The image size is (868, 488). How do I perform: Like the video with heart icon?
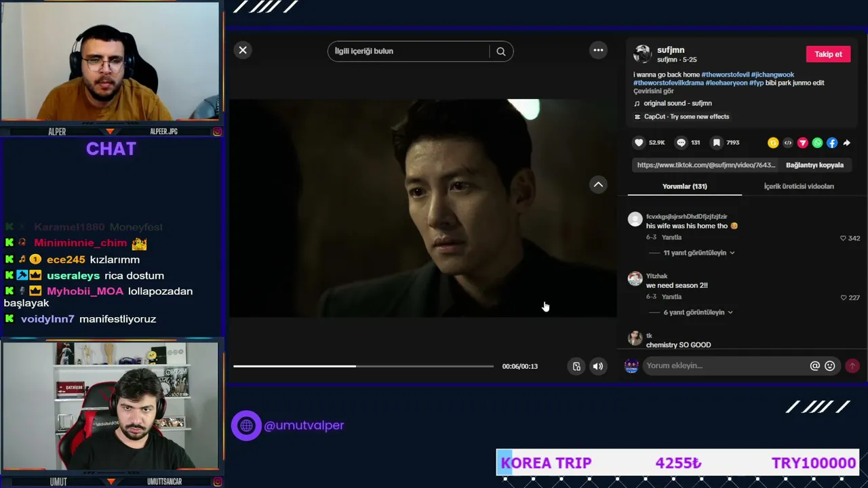639,143
